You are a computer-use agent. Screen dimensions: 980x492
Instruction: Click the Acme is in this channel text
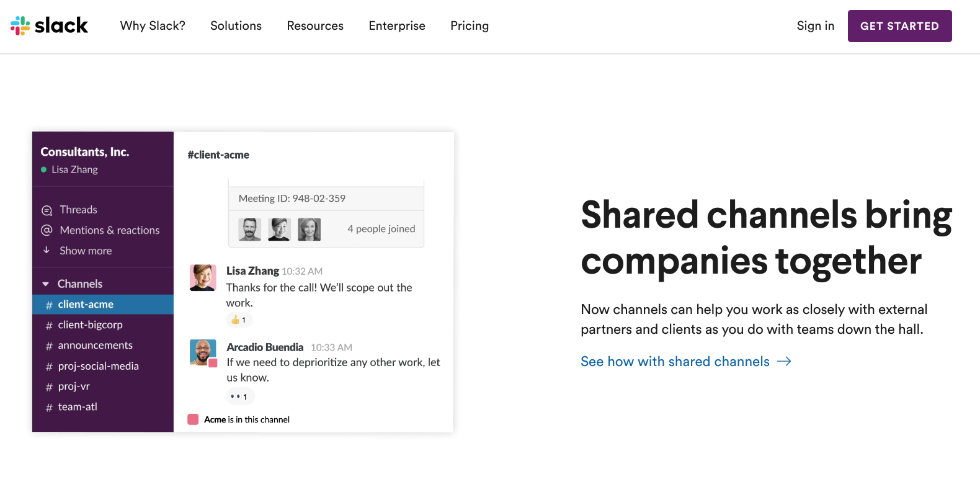pyautogui.click(x=247, y=419)
